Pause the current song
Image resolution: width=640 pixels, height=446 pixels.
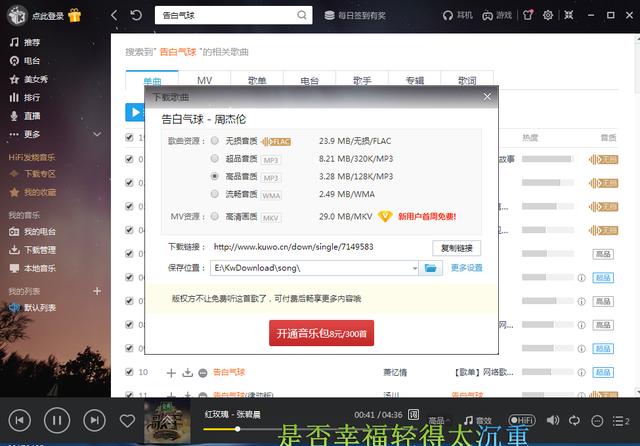tap(57, 420)
